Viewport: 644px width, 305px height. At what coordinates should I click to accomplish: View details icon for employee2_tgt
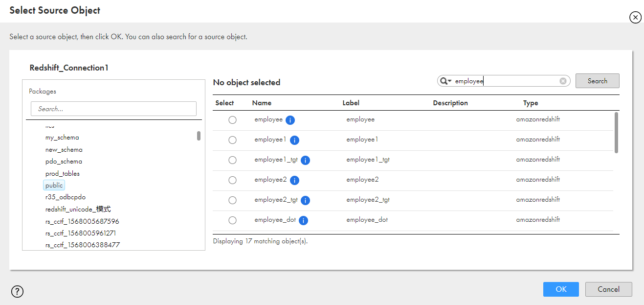(305, 200)
